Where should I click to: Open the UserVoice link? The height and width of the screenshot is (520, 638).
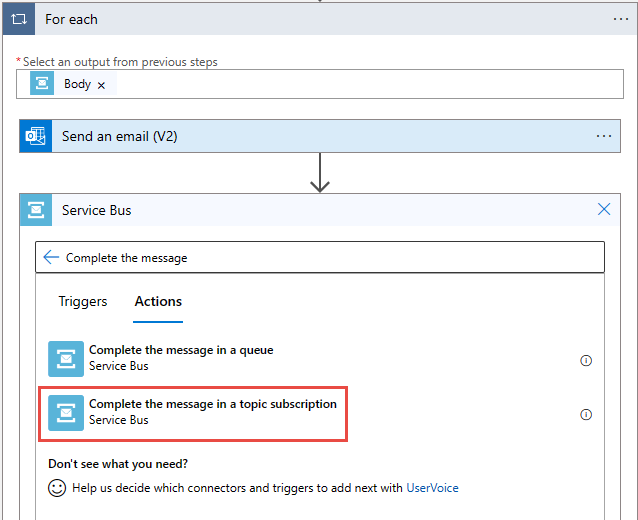432,488
